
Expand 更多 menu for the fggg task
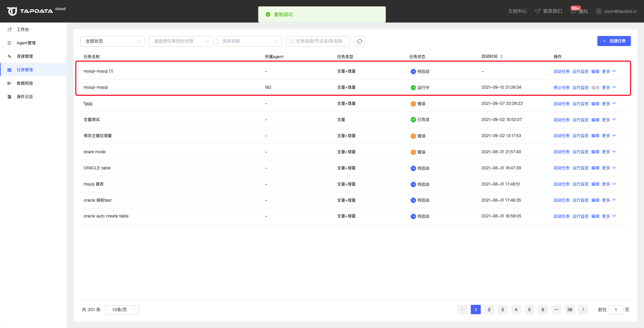point(609,104)
